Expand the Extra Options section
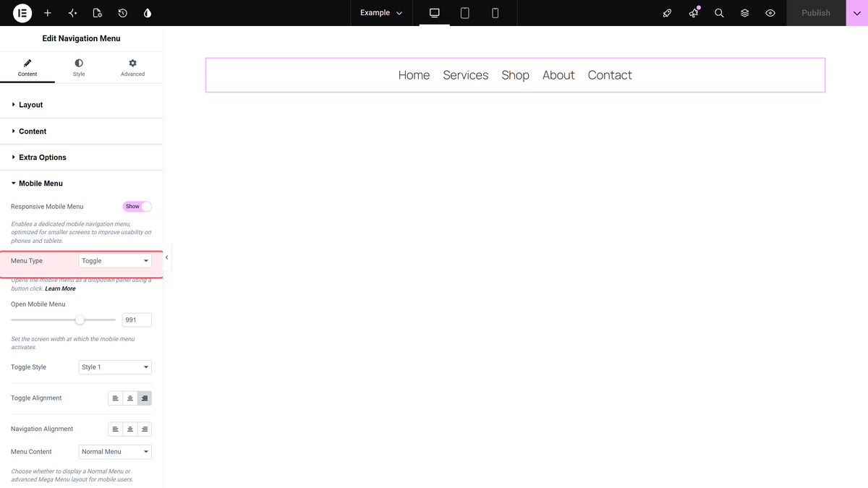This screenshot has width=868, height=488. (x=82, y=158)
